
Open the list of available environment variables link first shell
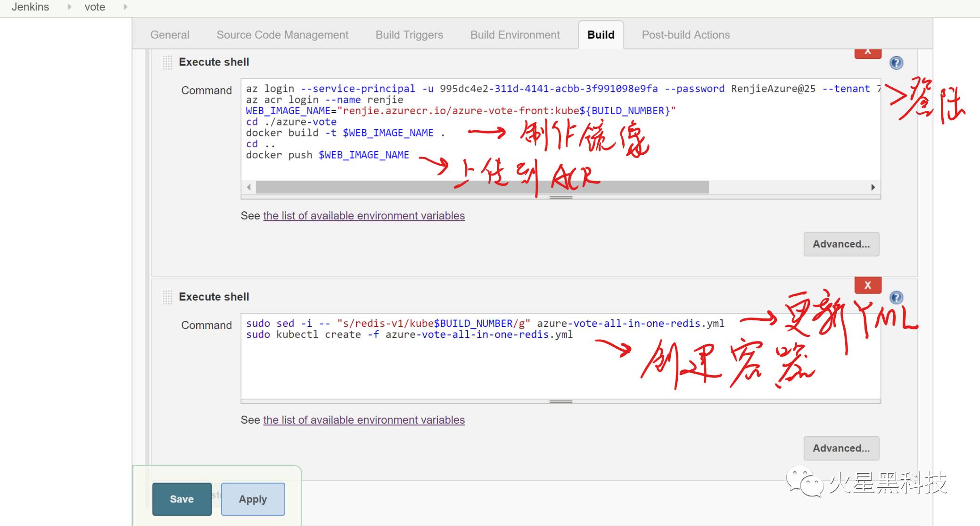click(364, 215)
